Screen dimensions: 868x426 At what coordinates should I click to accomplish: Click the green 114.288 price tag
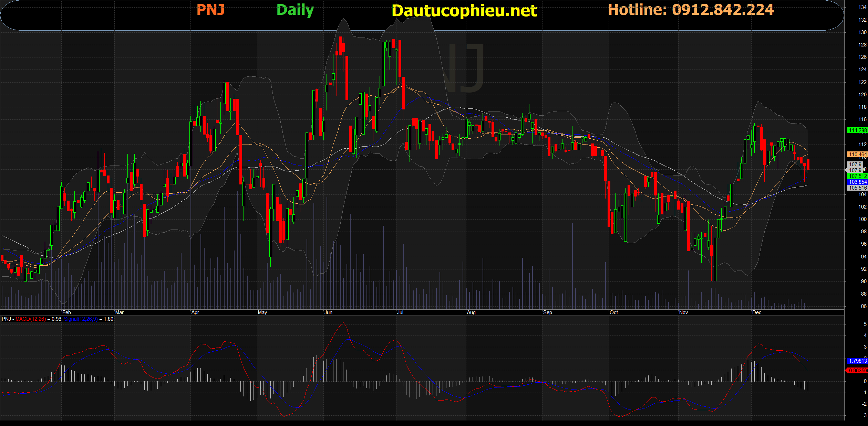[x=857, y=130]
